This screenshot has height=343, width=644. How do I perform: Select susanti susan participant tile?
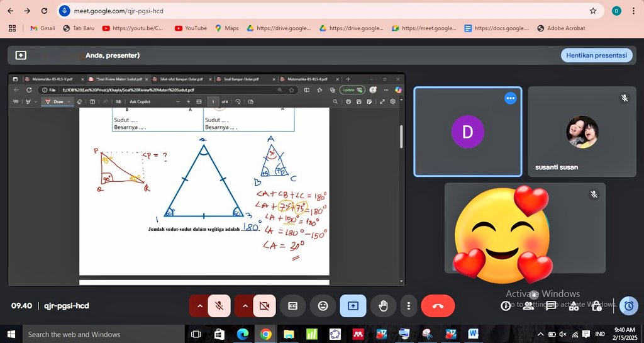click(x=582, y=132)
